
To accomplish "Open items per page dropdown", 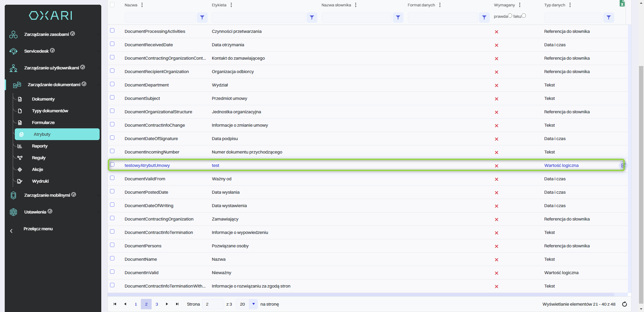I will [253, 304].
